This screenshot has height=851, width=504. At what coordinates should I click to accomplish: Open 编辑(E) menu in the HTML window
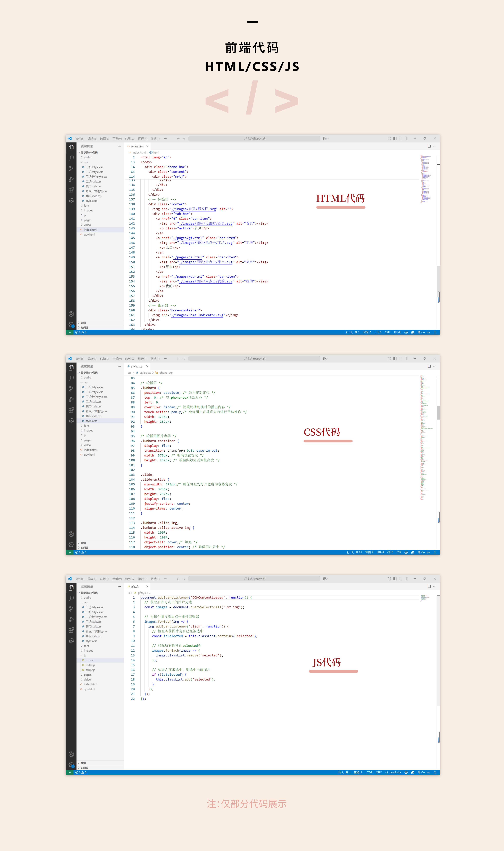click(92, 139)
